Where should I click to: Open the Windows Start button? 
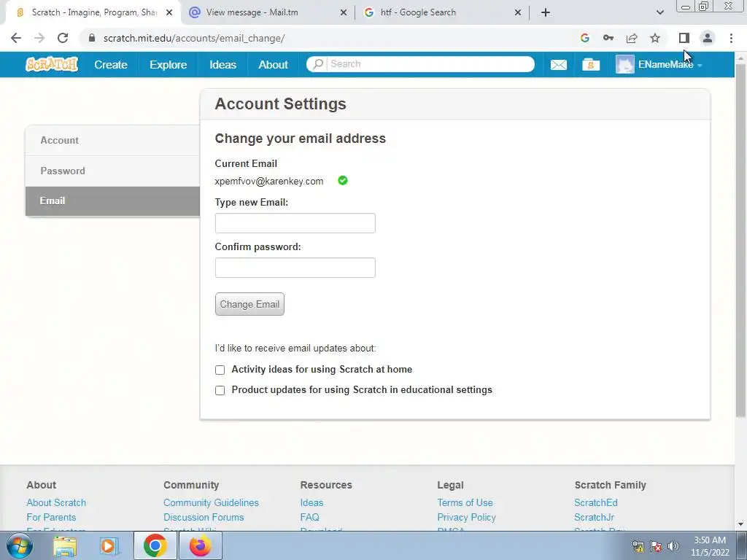19,545
